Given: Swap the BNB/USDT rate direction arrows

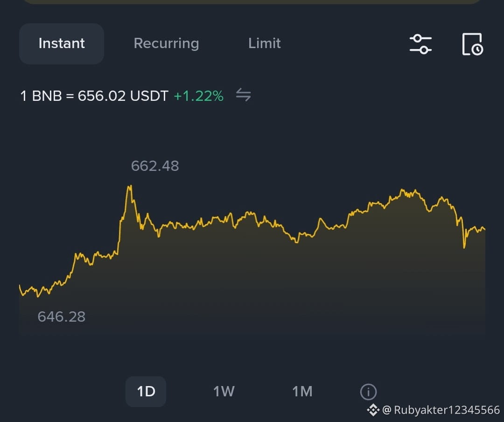Looking at the screenshot, I should (x=243, y=95).
